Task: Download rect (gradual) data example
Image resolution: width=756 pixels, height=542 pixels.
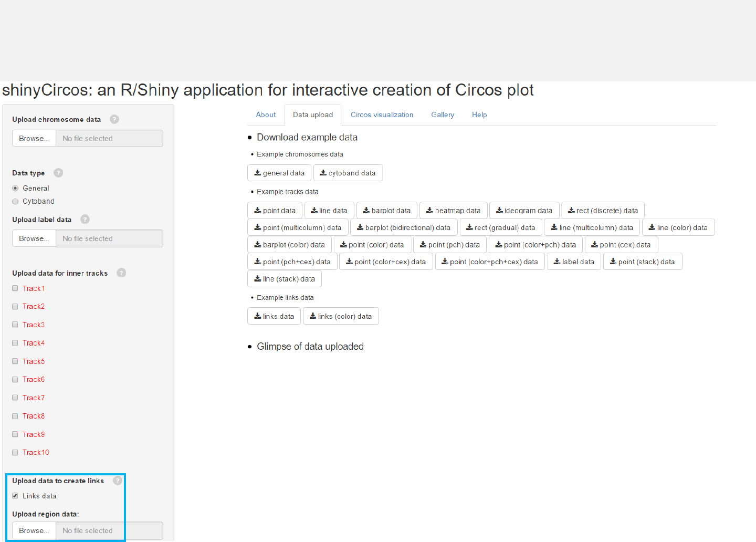Action: pos(501,227)
